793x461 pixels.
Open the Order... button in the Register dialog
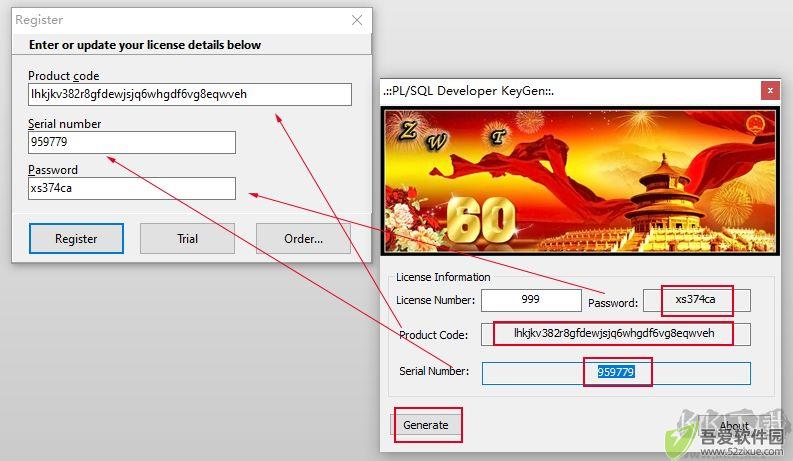click(x=303, y=239)
